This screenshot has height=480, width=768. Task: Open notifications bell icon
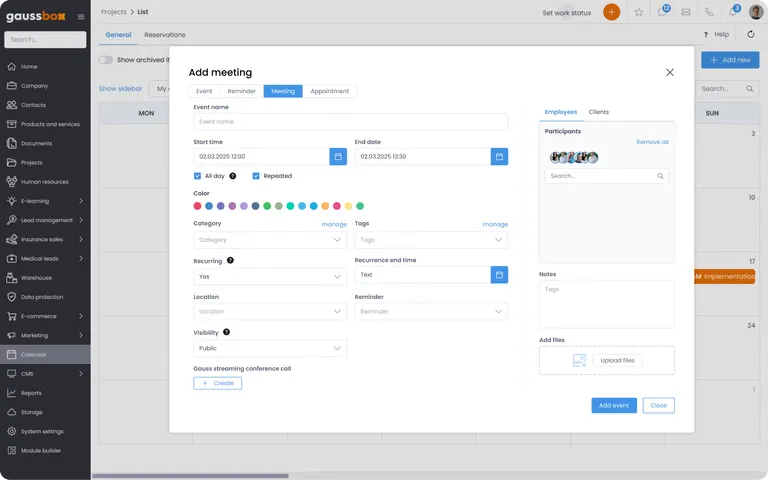pyautogui.click(x=734, y=11)
